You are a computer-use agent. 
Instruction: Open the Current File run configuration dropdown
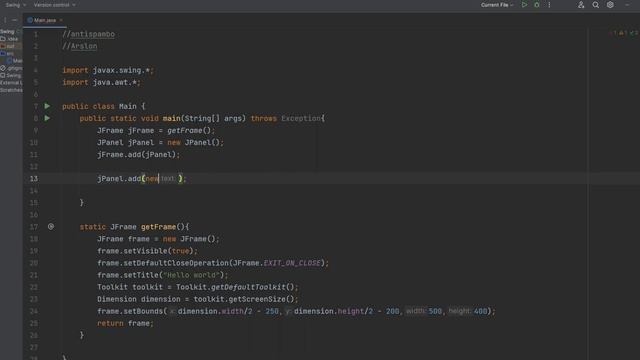pyautogui.click(x=497, y=5)
